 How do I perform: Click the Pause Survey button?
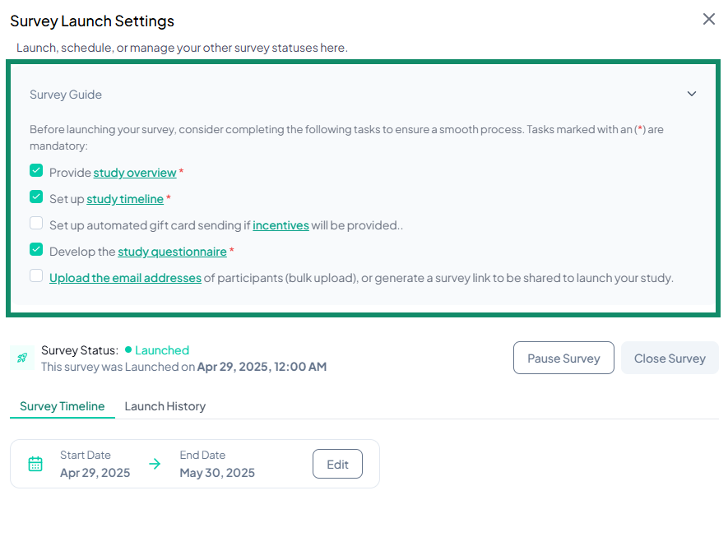[x=563, y=358]
